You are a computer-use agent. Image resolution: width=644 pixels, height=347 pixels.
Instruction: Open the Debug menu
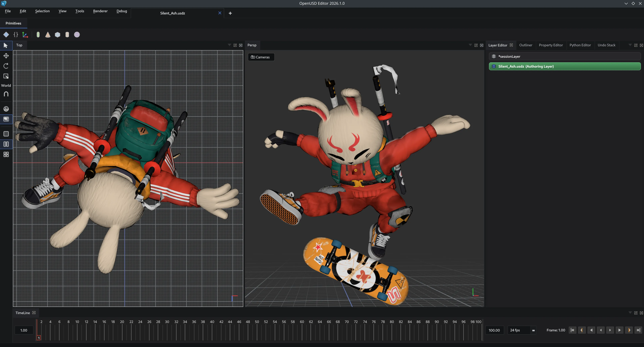point(122,11)
